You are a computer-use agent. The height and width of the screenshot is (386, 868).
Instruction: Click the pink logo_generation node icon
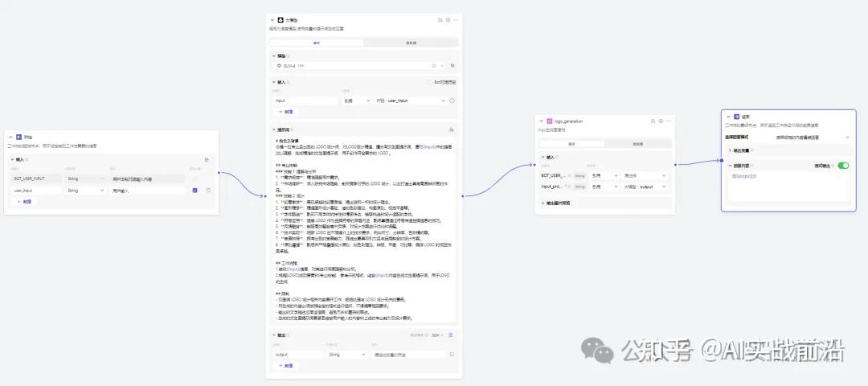point(550,121)
